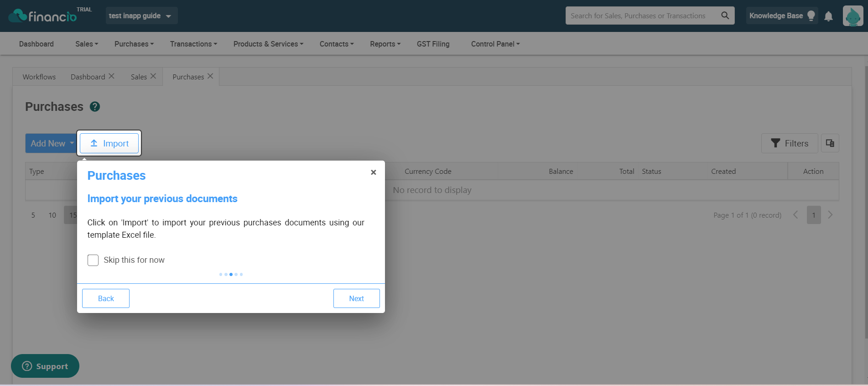
Task: Select the Purchases tab
Action: coord(188,77)
